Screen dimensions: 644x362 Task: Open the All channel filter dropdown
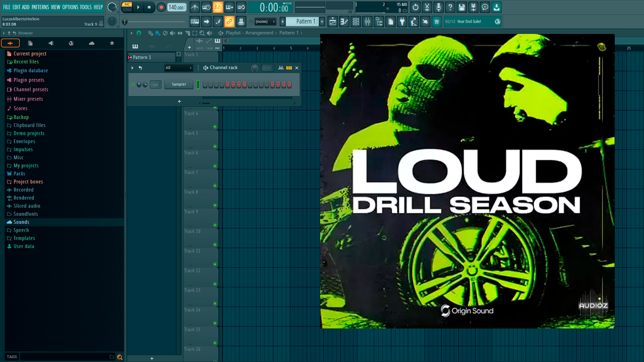tap(178, 68)
